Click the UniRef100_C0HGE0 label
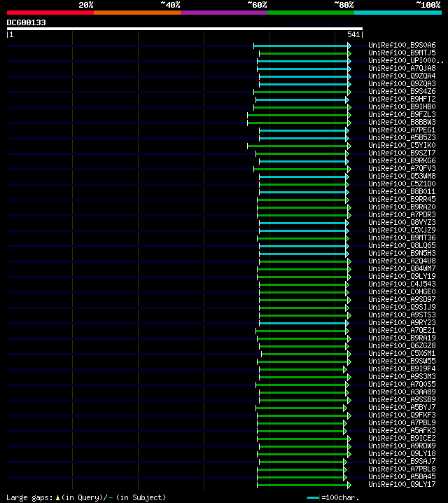Image resolution: width=448 pixels, height=503 pixels. tap(402, 291)
